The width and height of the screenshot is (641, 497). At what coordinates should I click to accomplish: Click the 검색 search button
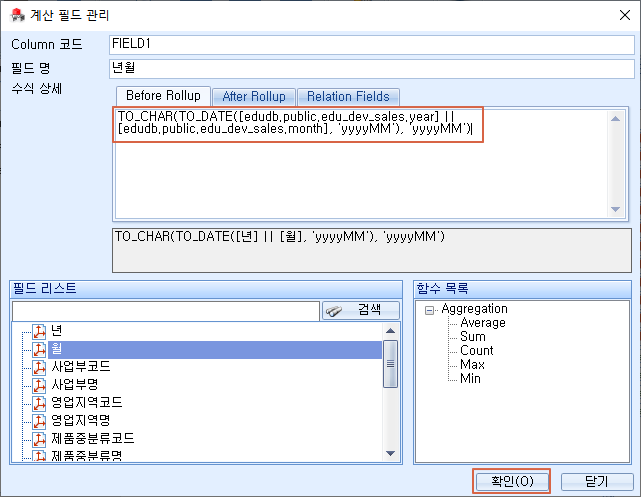(x=361, y=310)
